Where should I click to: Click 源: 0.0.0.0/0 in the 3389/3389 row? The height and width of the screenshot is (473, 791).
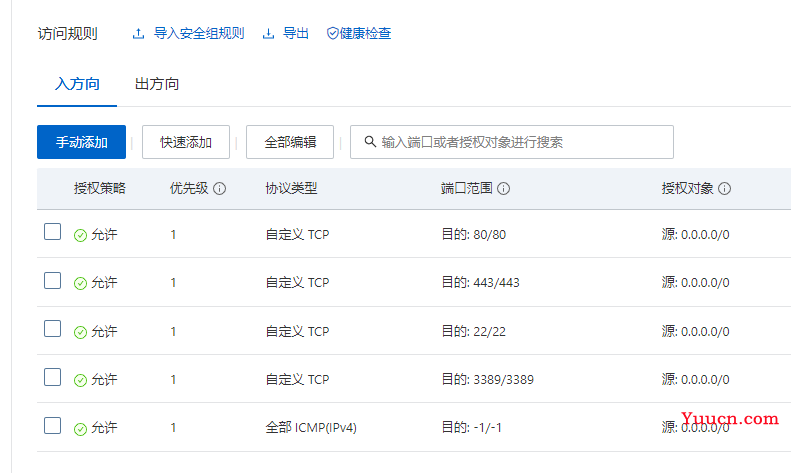696,379
